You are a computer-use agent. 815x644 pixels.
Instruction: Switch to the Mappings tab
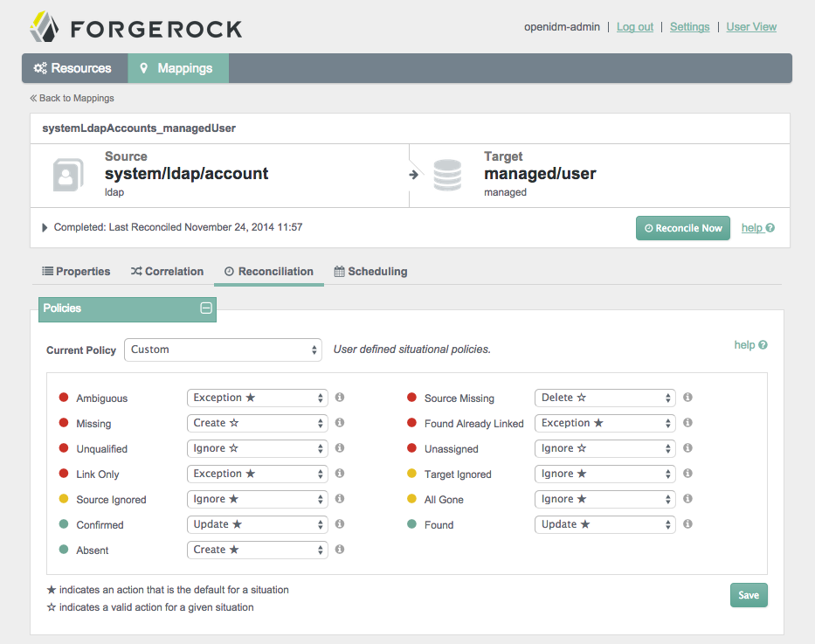coord(178,68)
